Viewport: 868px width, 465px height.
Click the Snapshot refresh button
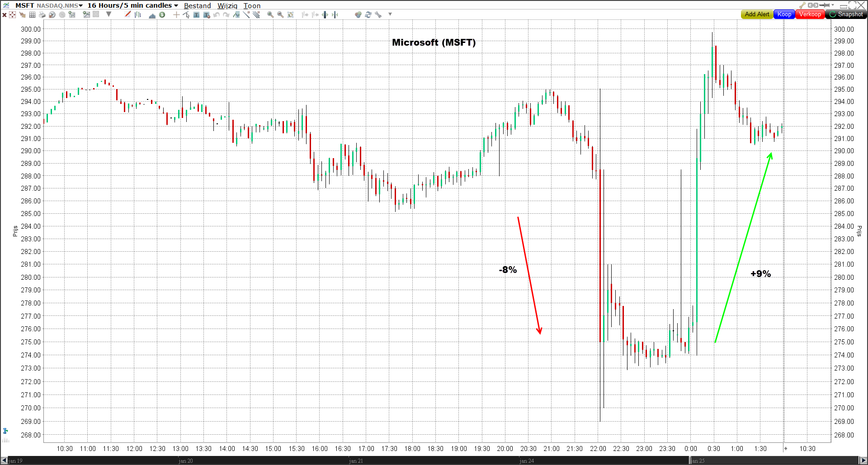[846, 14]
